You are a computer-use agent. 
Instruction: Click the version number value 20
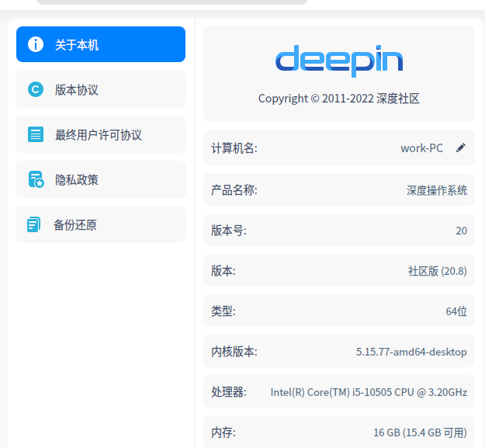[461, 231]
